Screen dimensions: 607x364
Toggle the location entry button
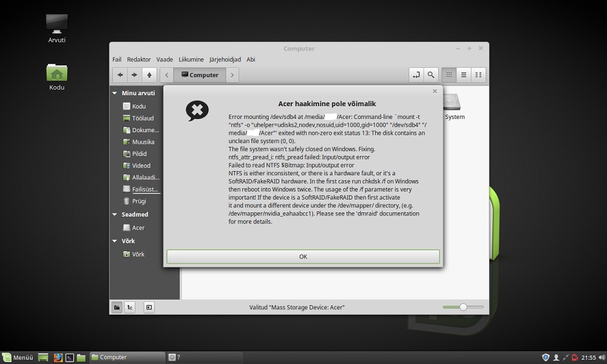[416, 75]
